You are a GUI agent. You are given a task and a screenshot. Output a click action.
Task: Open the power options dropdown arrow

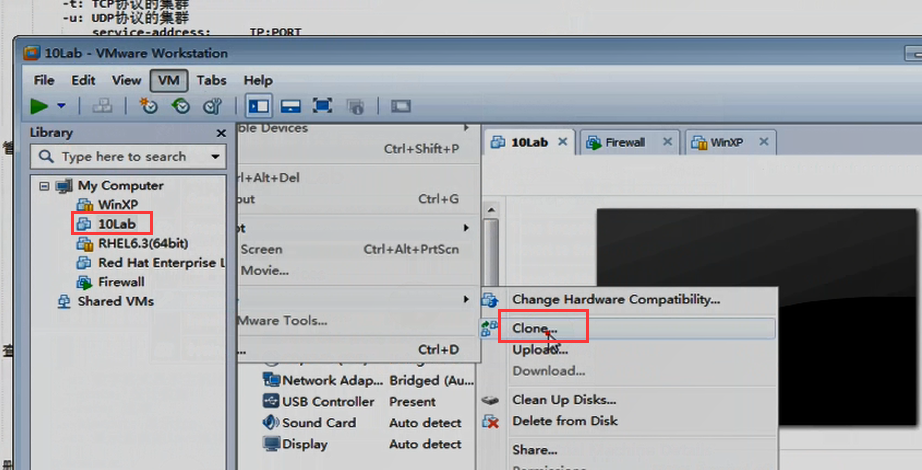61,106
